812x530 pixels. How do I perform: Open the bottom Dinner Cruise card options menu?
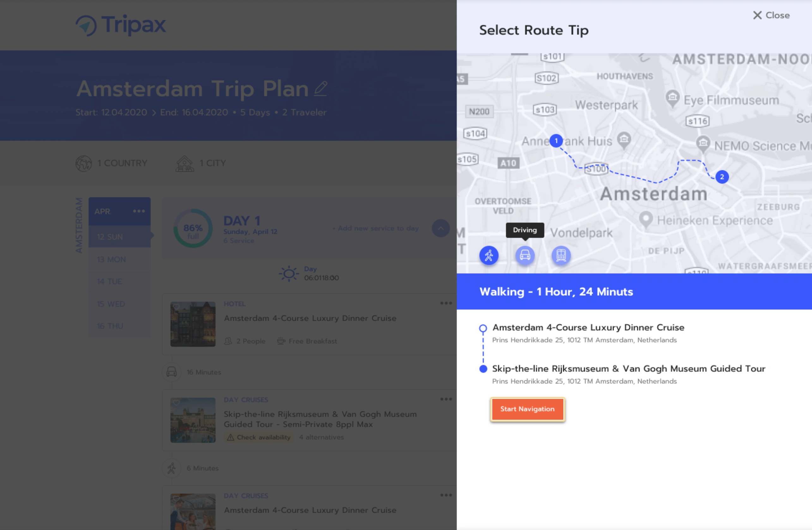[x=446, y=495]
